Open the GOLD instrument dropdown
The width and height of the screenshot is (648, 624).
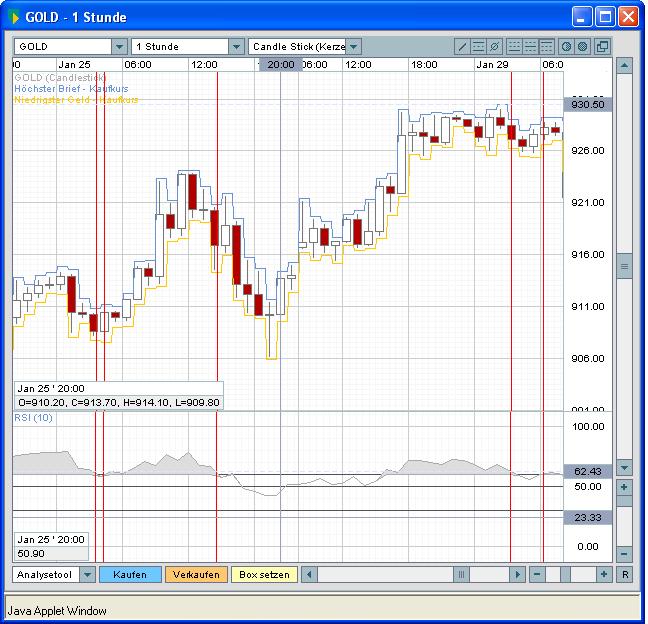[119, 47]
